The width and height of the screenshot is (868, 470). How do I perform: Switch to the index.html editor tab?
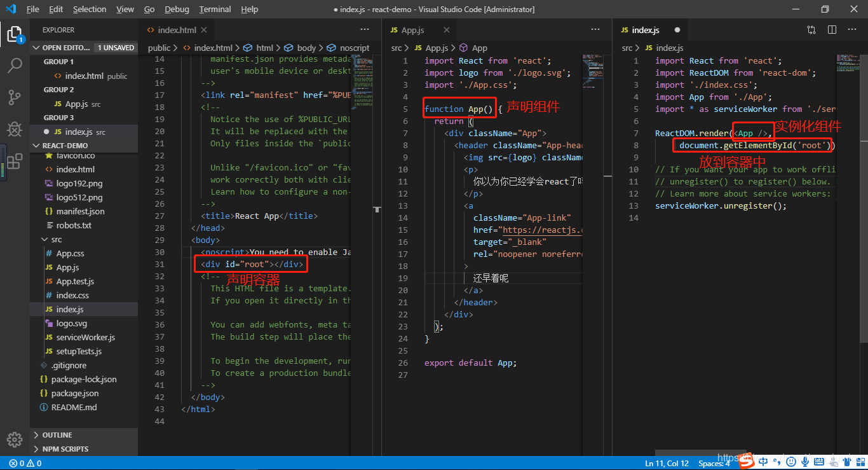(176, 30)
